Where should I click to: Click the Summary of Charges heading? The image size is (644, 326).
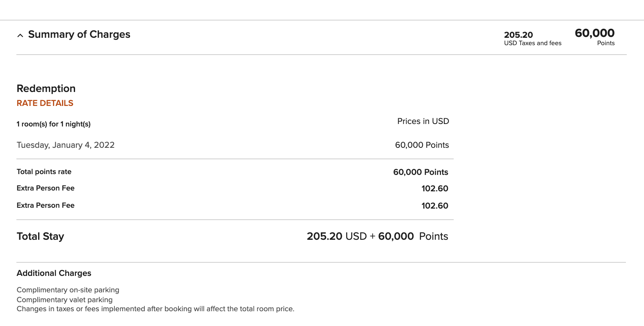[79, 34]
